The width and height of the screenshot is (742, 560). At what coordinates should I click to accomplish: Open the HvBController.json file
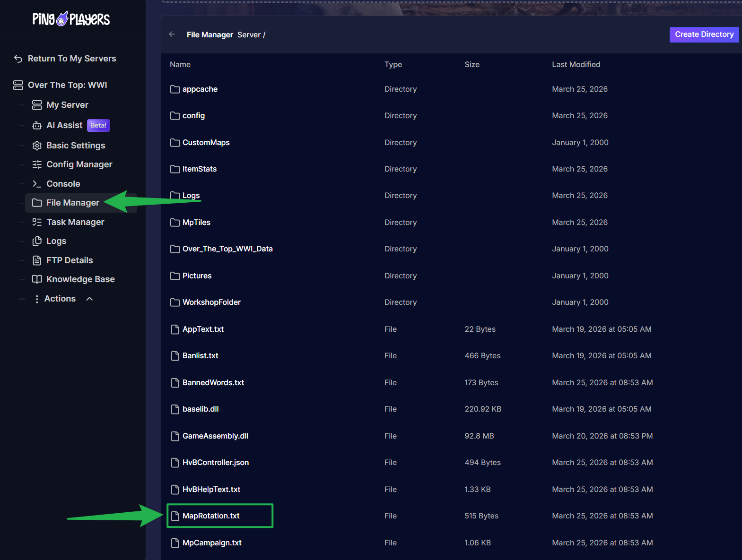tap(215, 463)
